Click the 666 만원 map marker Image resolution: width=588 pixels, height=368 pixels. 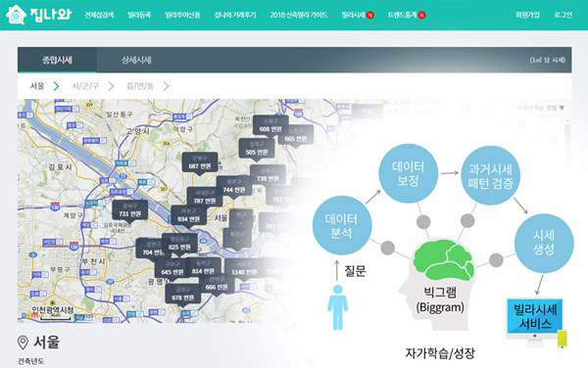pos(217,284)
